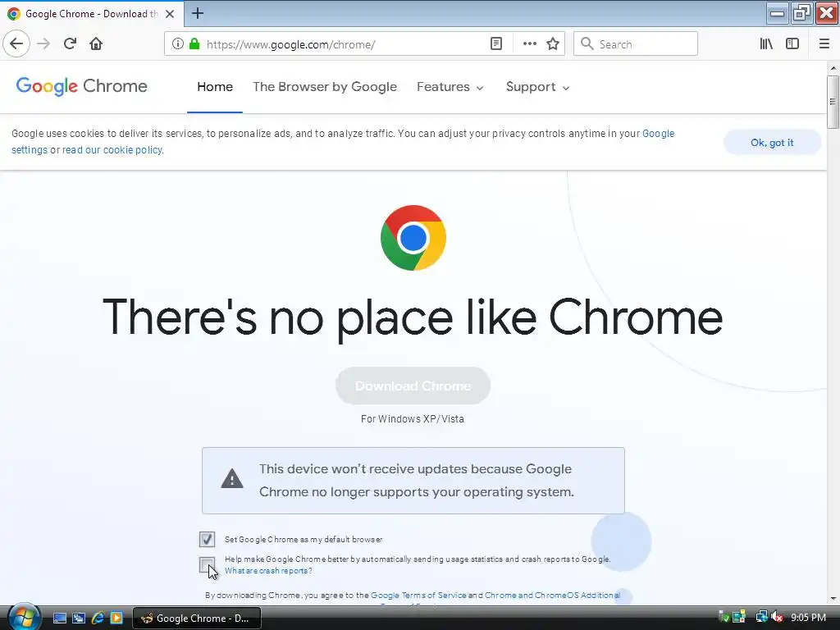This screenshot has width=840, height=630.
Task: Click the warning triangle icon in the notice
Action: click(232, 479)
